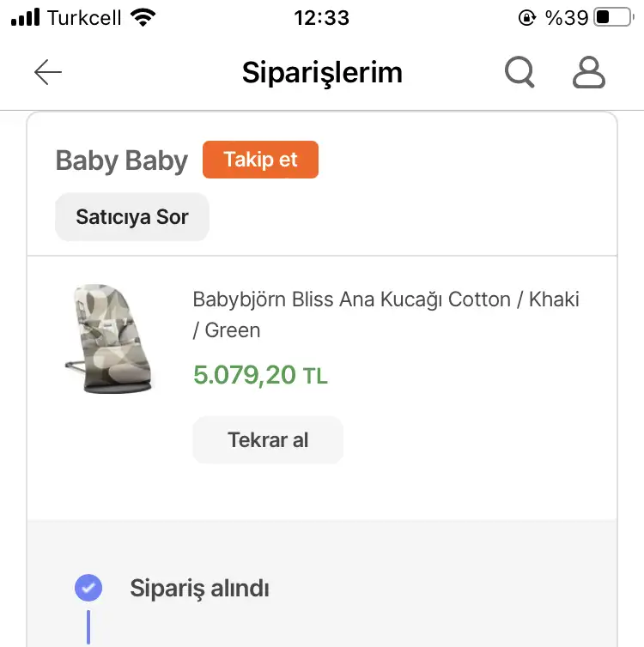This screenshot has height=647, width=644.
Task: Tap the 12:33 clock in status bar
Action: point(321,18)
